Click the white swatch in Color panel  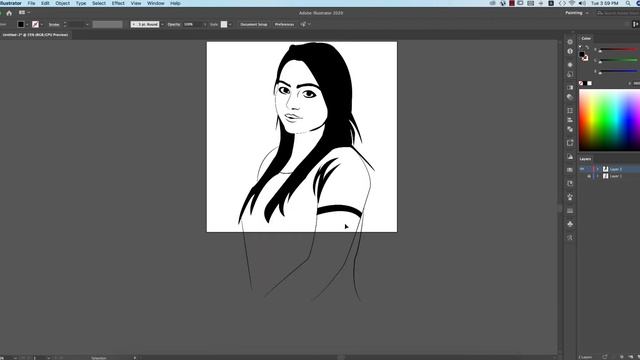(x=589, y=83)
